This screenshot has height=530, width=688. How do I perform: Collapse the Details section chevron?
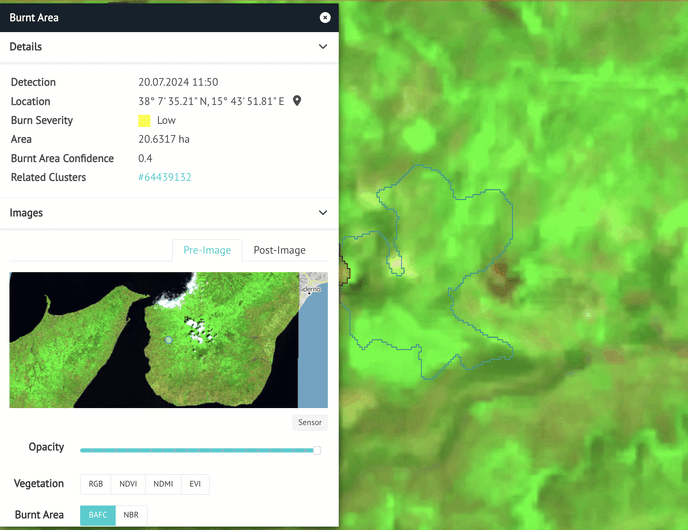[323, 47]
